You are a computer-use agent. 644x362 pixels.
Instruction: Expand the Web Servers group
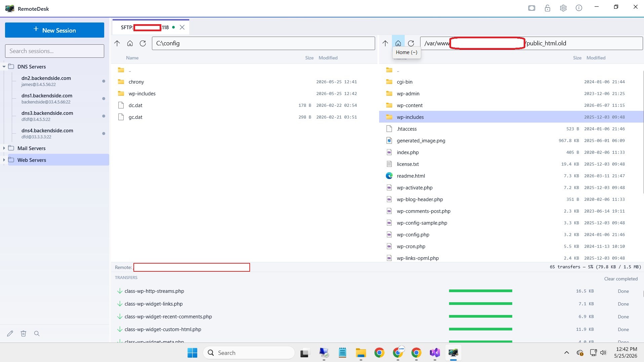(4, 160)
